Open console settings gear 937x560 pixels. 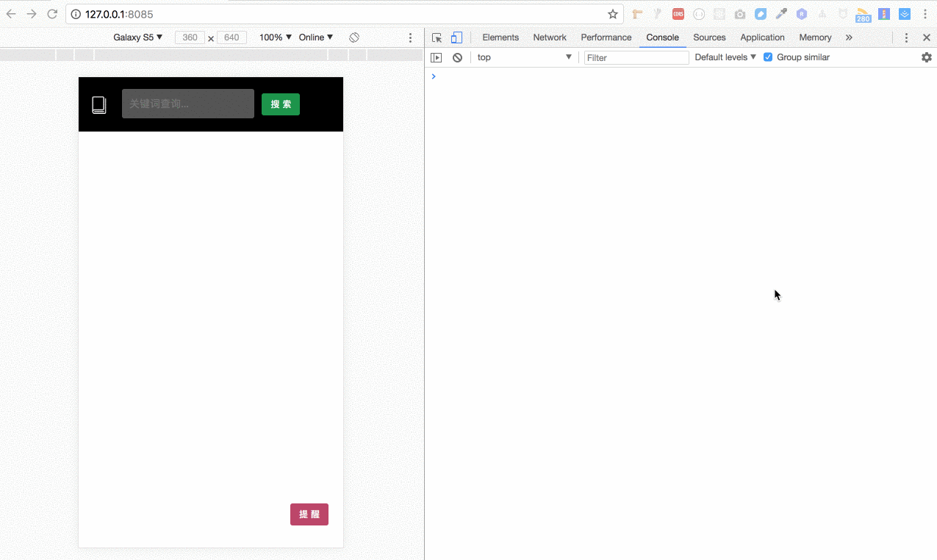[x=926, y=57]
